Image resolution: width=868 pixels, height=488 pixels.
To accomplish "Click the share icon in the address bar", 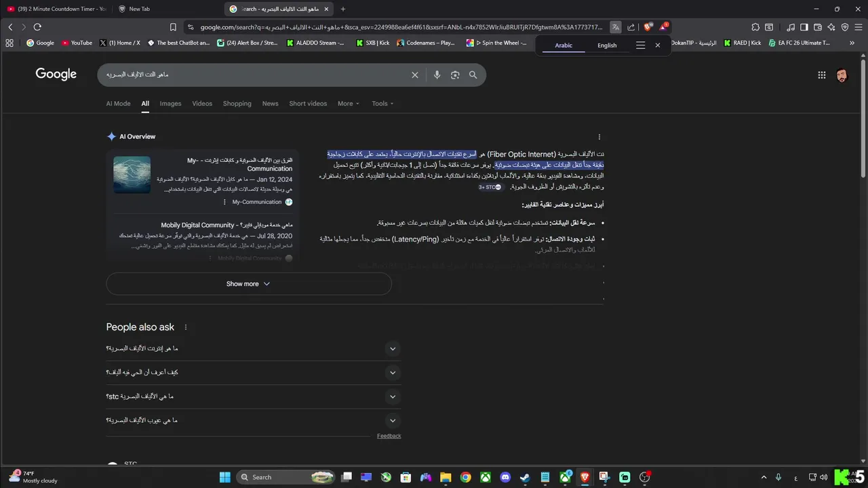I will pos(631,27).
